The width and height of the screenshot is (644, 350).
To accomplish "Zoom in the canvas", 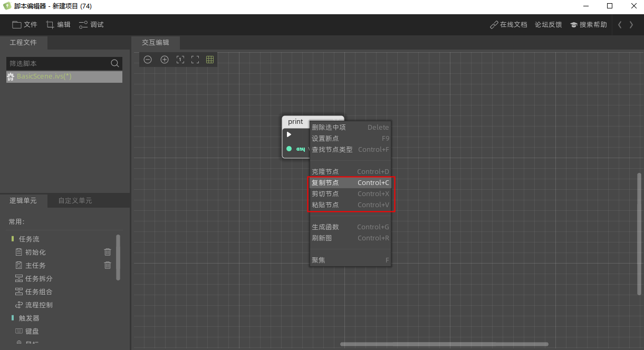I will [165, 60].
